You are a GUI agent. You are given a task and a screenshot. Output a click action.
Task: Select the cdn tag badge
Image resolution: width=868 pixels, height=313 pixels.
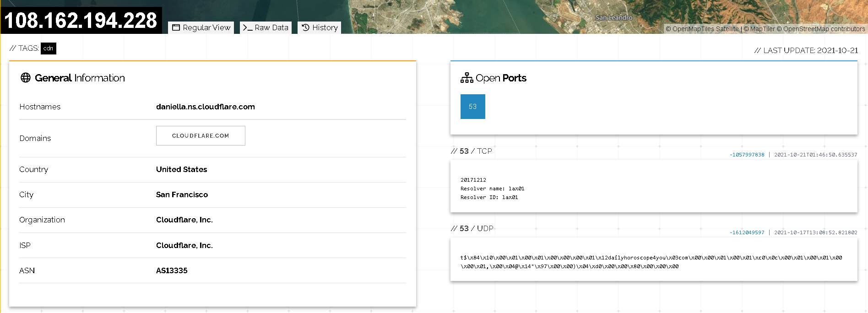click(48, 49)
